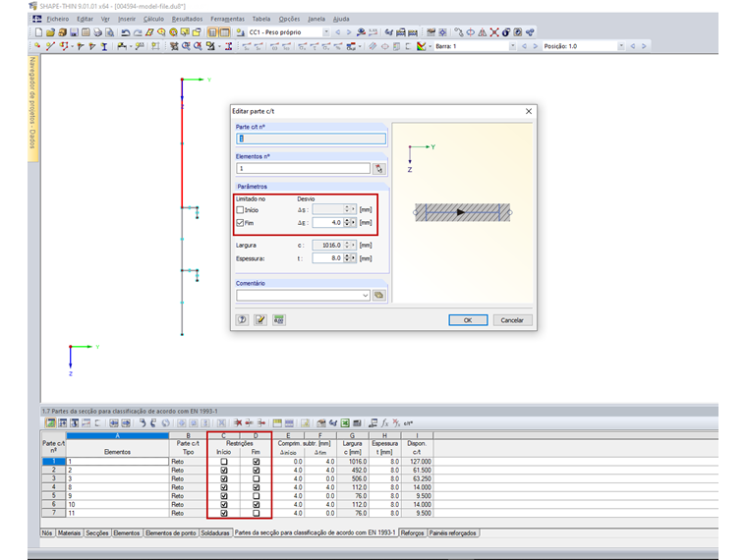This screenshot has height=560, width=747.
Task: Open the Comentário dropdown in the dialog
Action: coord(366,296)
